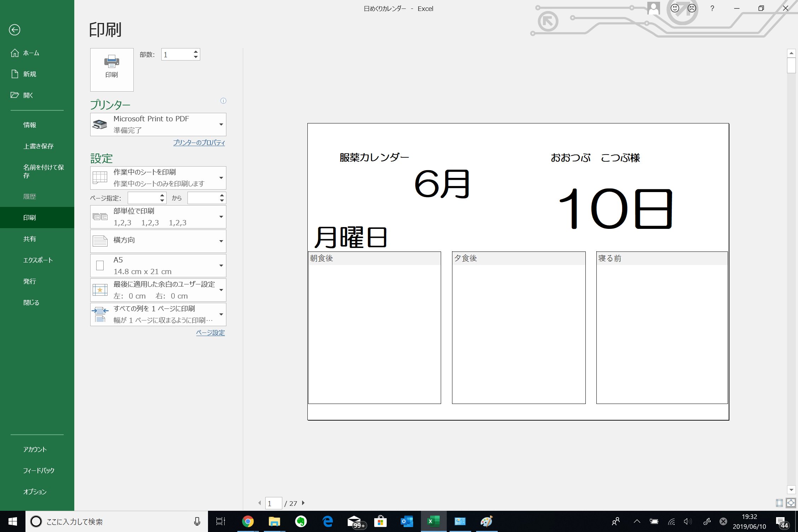Expand the 作業中のシートを印刷 dropdown

click(158, 178)
